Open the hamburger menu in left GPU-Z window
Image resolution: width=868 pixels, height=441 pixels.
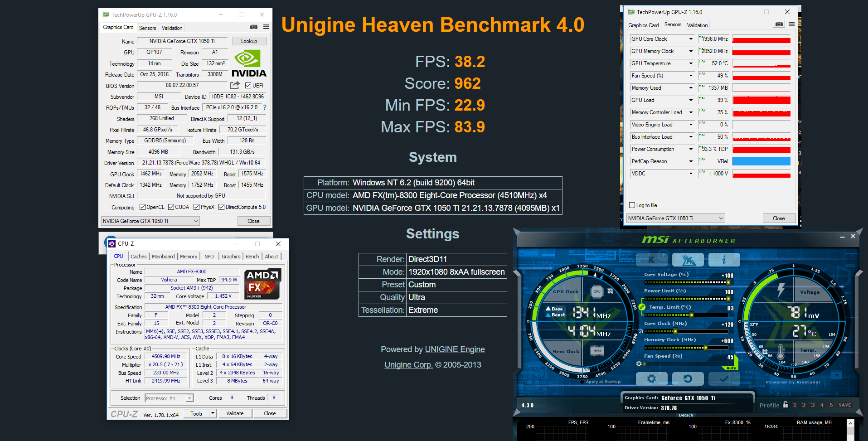click(x=266, y=27)
